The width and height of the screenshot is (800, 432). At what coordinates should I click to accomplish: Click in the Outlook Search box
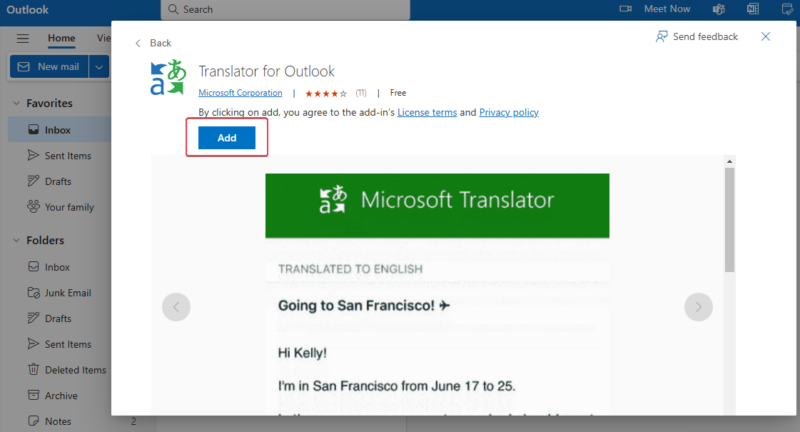tap(285, 10)
